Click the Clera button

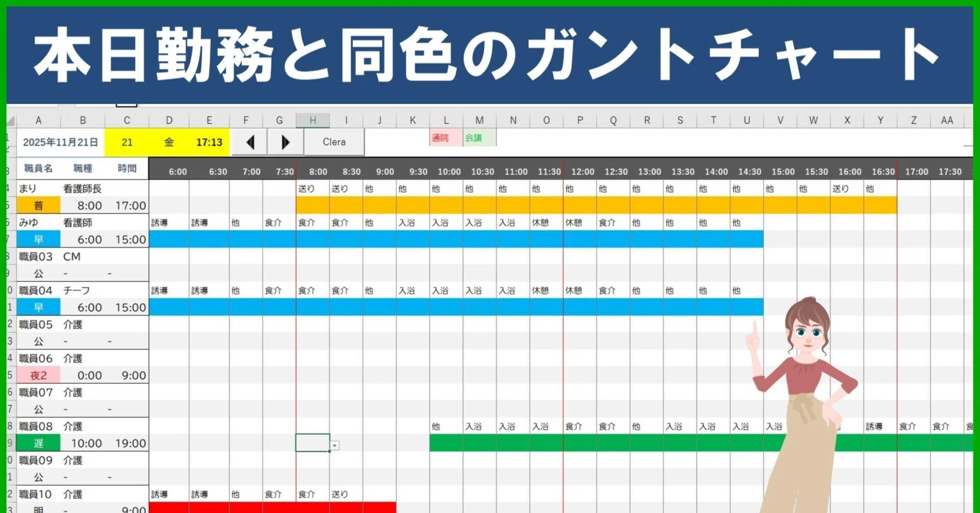[334, 142]
